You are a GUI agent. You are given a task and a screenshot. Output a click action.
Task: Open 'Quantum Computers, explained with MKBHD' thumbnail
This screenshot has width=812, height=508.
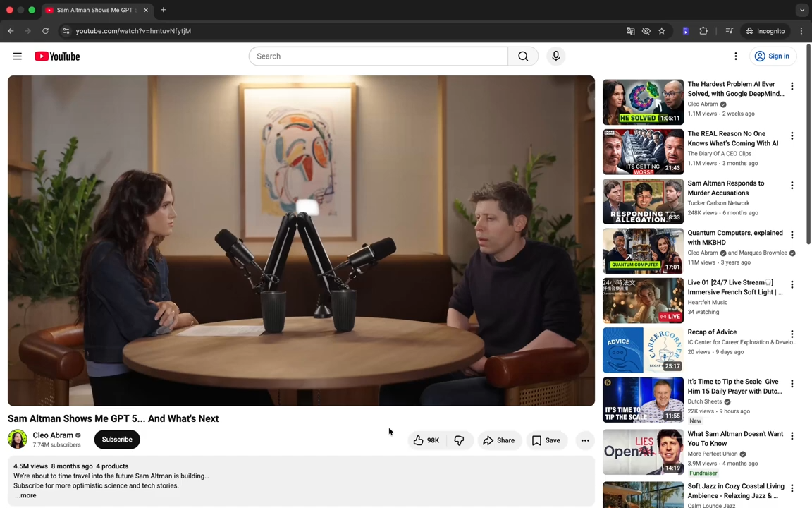[643, 251]
